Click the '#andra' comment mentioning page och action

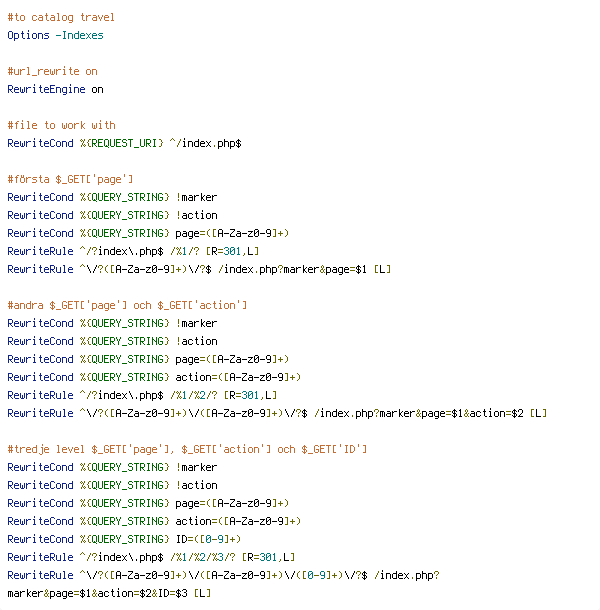click(127, 305)
